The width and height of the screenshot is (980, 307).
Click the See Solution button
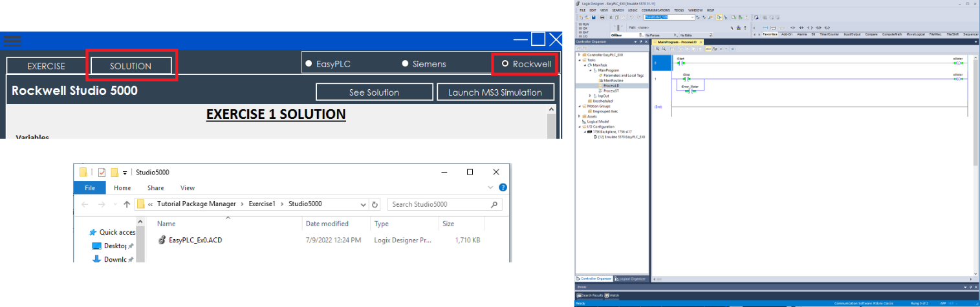click(x=374, y=92)
